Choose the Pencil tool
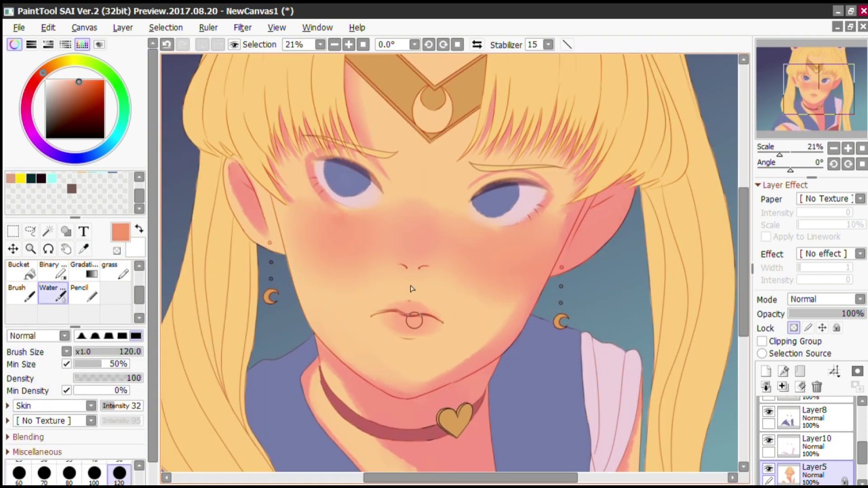 [84, 293]
